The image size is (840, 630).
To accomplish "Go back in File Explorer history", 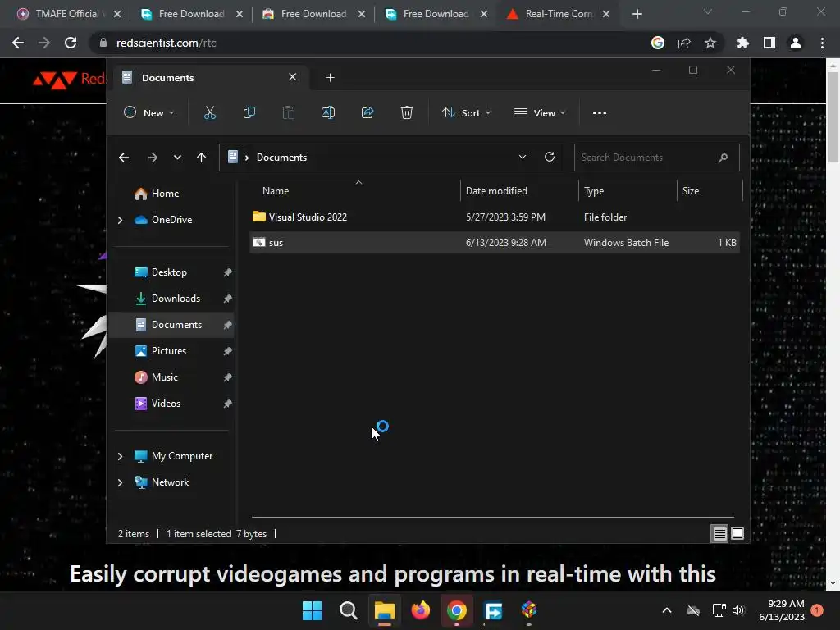I will point(124,157).
